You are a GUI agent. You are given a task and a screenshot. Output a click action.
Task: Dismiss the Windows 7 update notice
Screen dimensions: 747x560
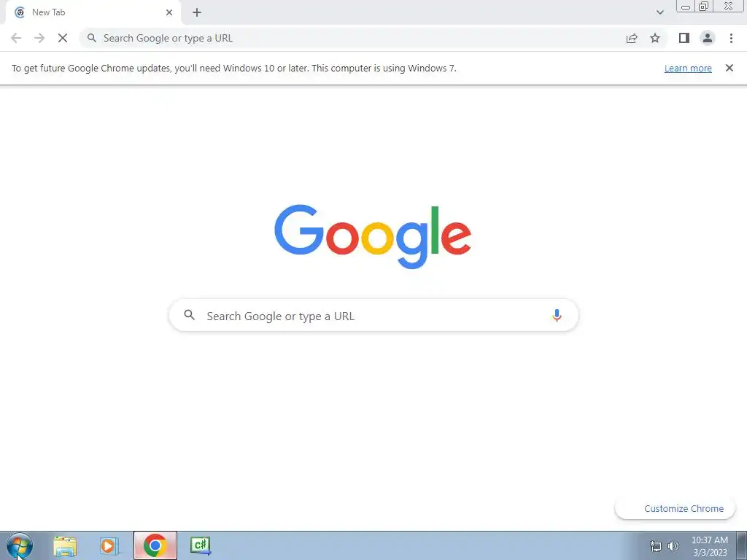coord(729,68)
